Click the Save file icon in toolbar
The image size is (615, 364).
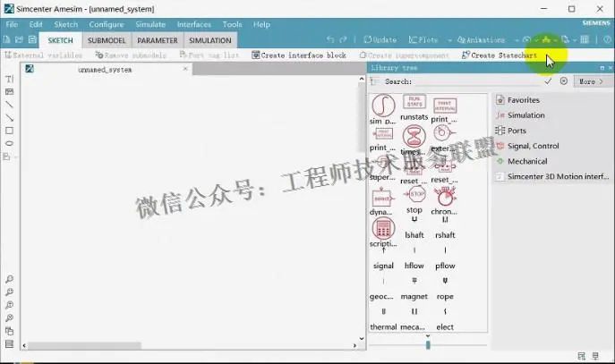(32, 39)
